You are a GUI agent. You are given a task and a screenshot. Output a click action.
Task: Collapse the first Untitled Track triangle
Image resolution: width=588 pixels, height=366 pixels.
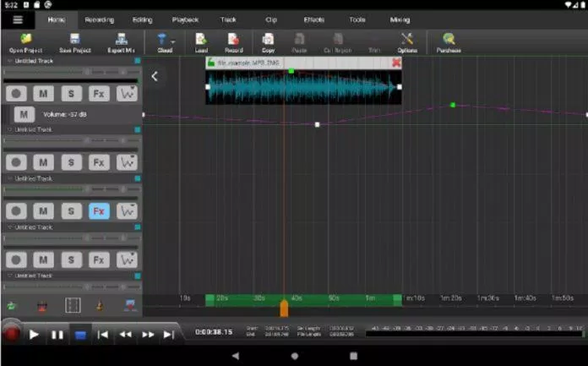coord(10,61)
